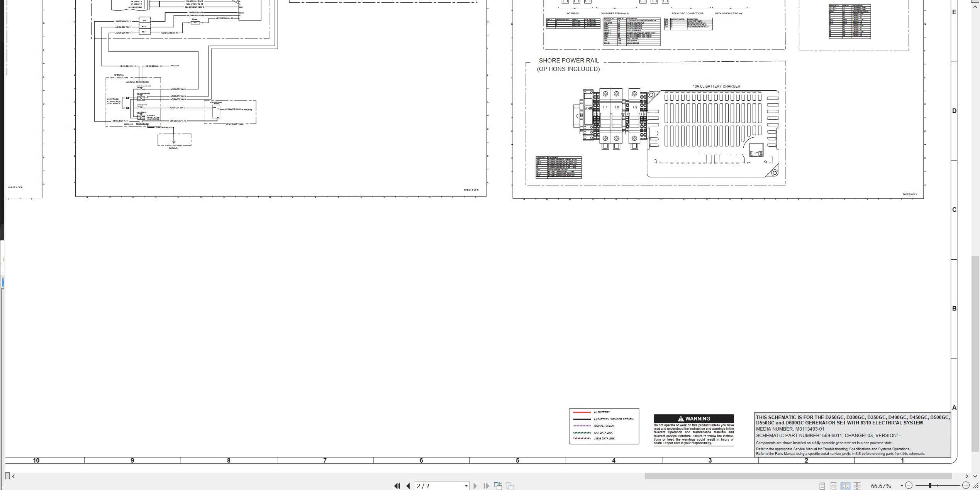
Task: Click the AHR relay component
Action: [x=588, y=115]
